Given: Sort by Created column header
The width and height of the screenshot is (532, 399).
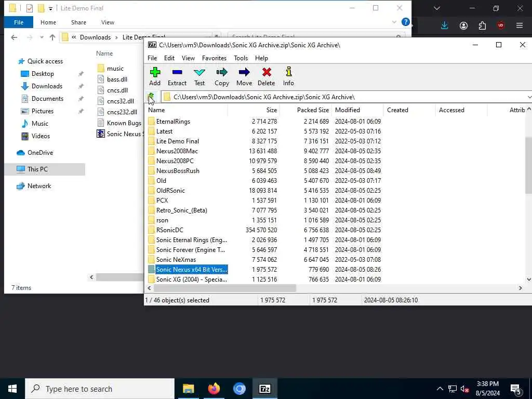Looking at the screenshot, I should (409, 110).
